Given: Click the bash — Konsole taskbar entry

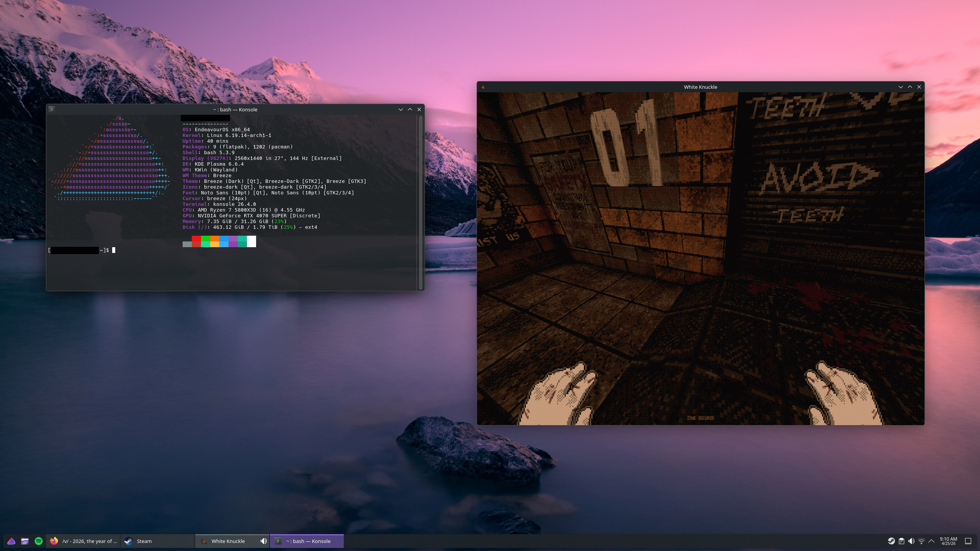Looking at the screenshot, I should coord(307,541).
